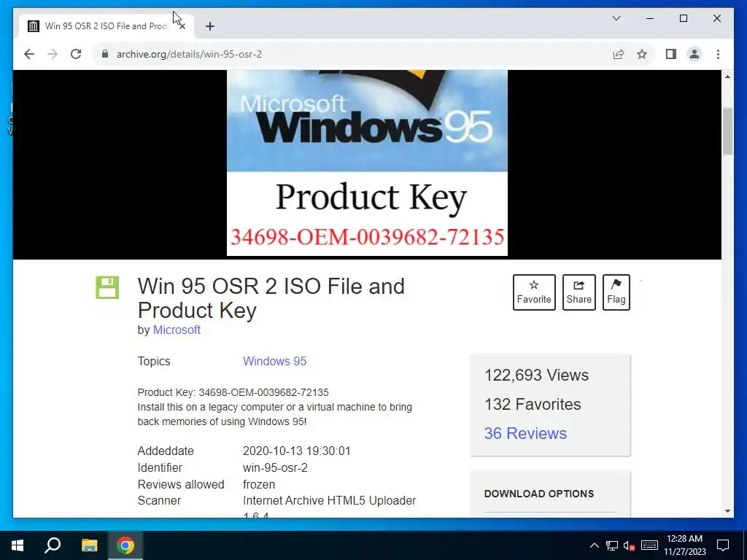
Task: Open the notification center icon
Action: point(723,545)
